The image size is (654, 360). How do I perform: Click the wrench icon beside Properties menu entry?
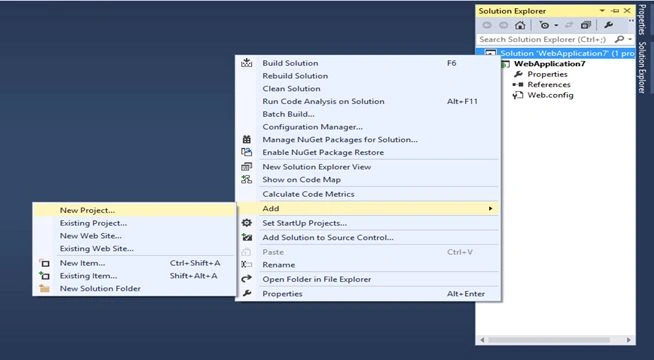tap(247, 294)
